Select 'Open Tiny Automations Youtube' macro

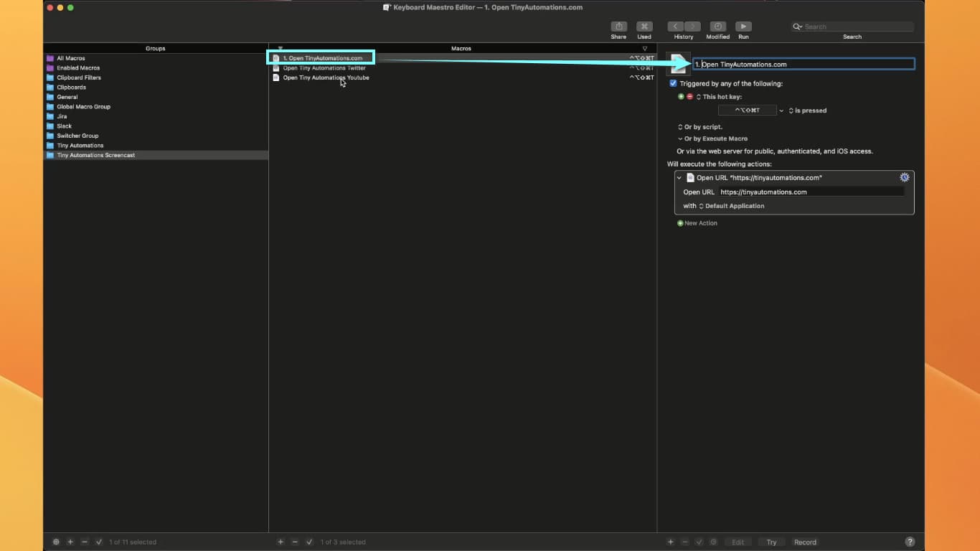coord(463,77)
